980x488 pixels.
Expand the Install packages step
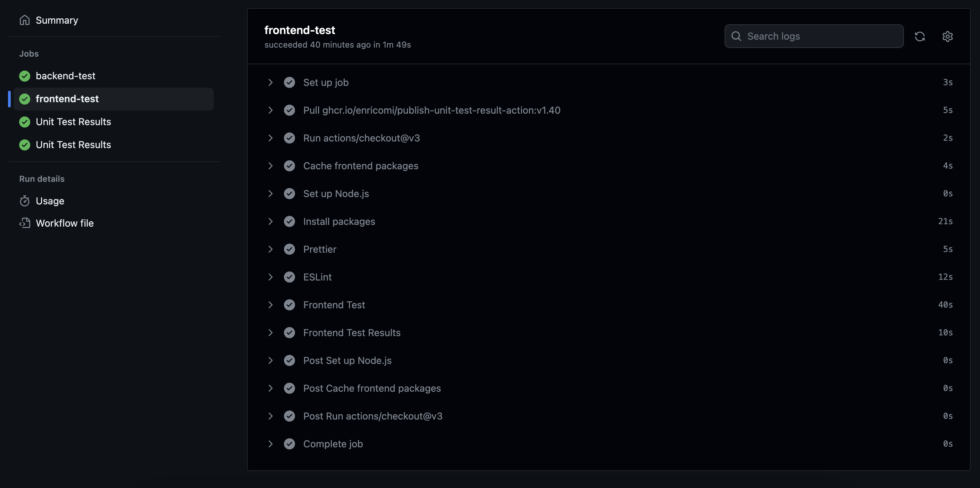270,221
